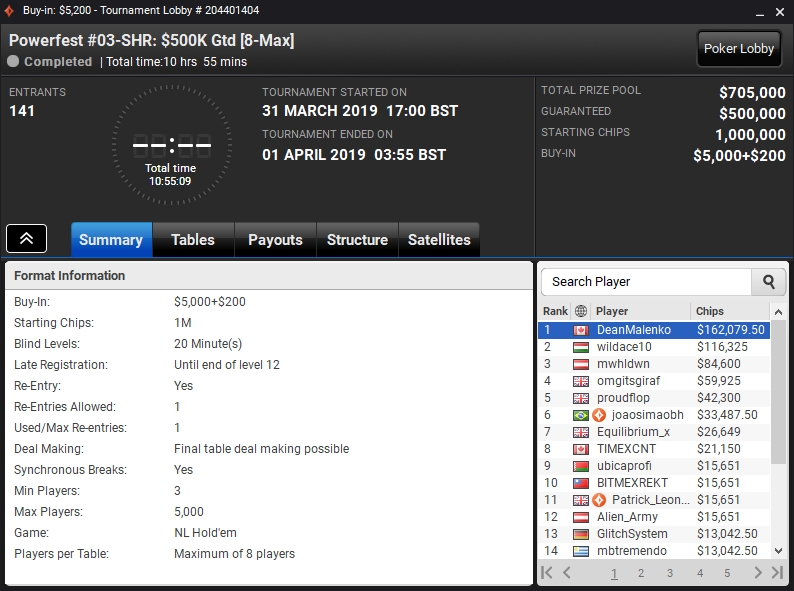Click scroll down arrow of player list
Viewport: 794px width, 591px height.
[x=778, y=550]
